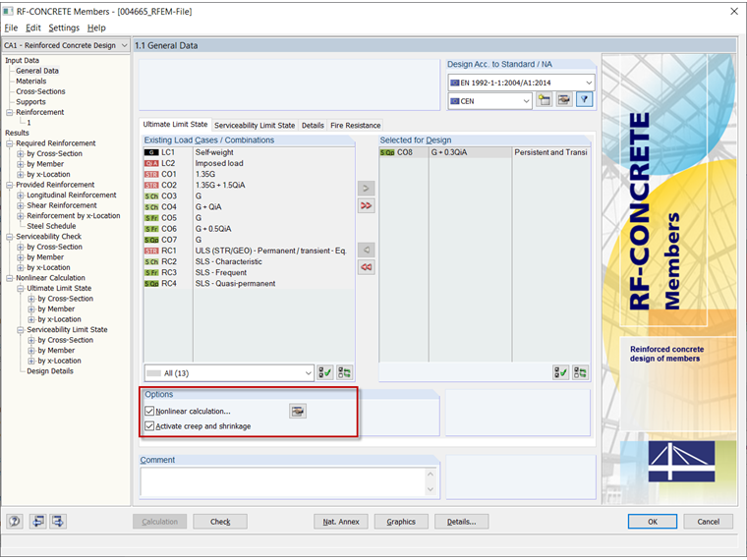Click the Check button
Image resolution: width=747 pixels, height=560 pixels.
click(x=220, y=522)
